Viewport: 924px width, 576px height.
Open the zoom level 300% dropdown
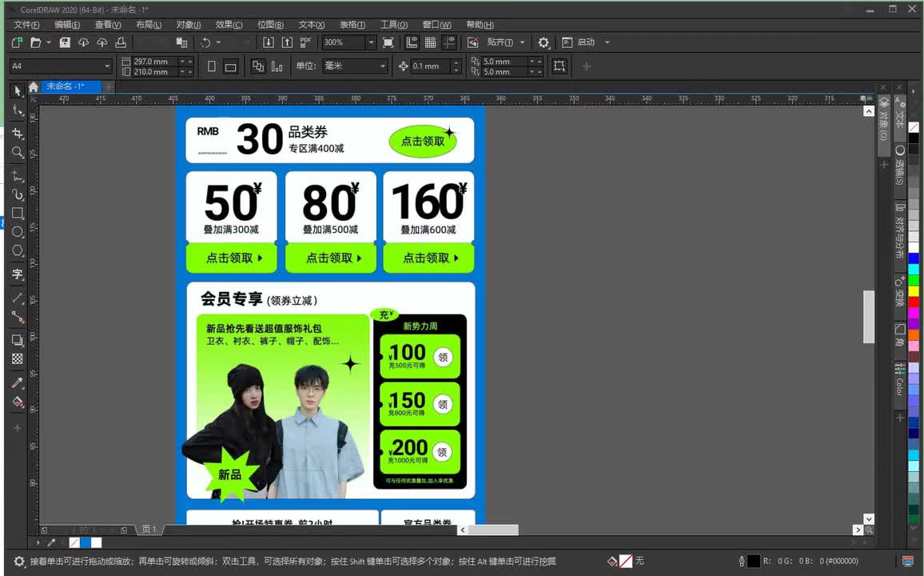point(371,42)
